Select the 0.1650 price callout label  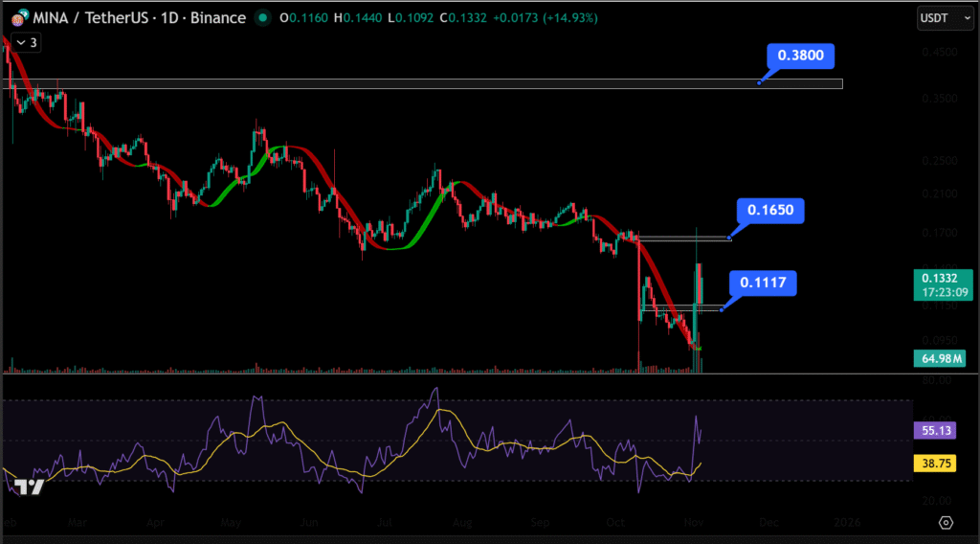point(770,210)
